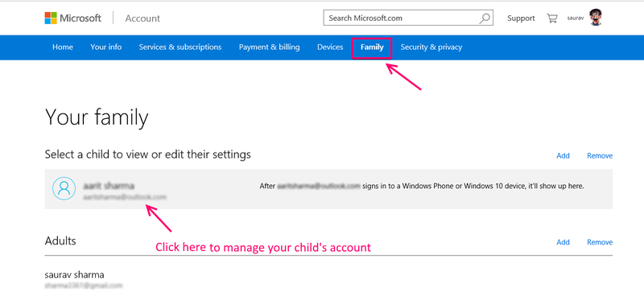Click Remove next to Adults
This screenshot has height=300, width=644.
[x=600, y=242]
